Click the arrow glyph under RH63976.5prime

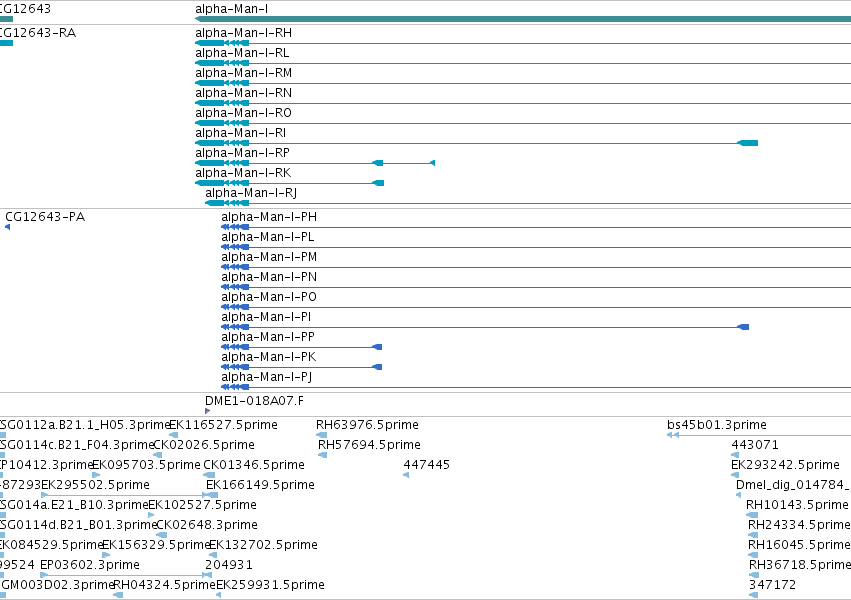pyautogui.click(x=321, y=435)
